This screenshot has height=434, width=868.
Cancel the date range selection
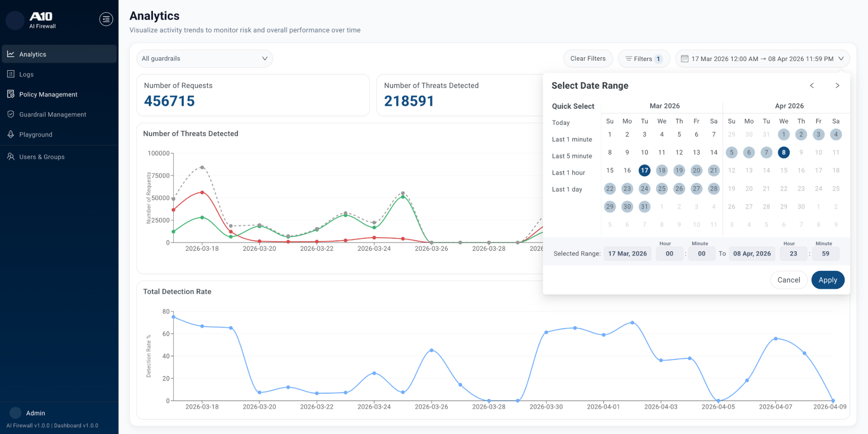coord(788,280)
